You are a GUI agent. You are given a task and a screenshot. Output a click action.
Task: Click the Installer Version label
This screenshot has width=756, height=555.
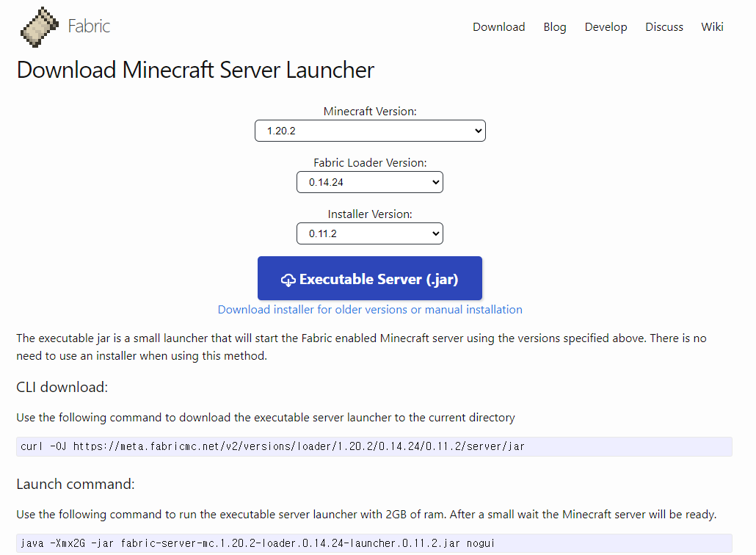click(370, 214)
